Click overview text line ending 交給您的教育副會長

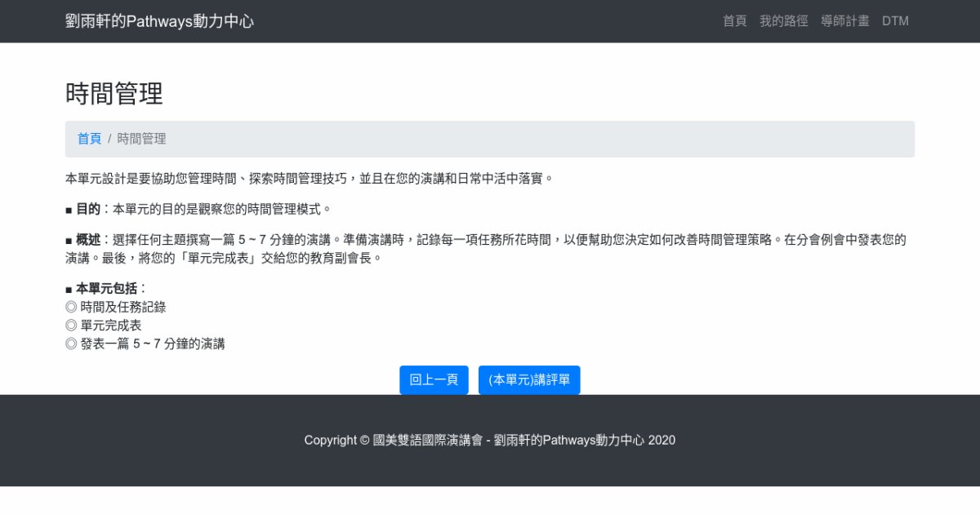[x=223, y=258]
